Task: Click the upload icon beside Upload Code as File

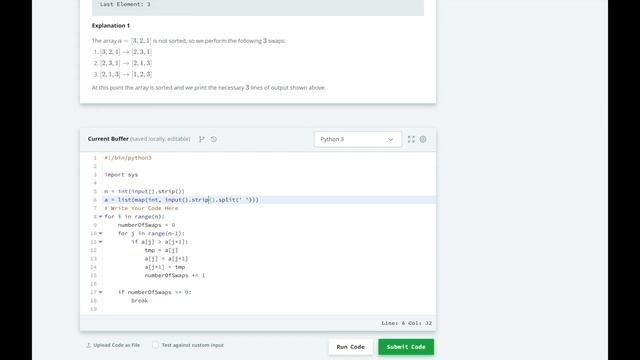Action: [x=88, y=345]
